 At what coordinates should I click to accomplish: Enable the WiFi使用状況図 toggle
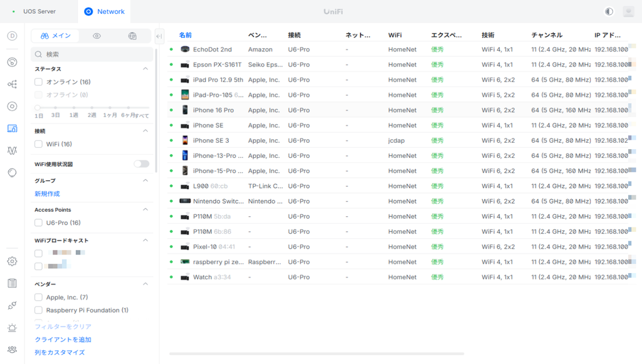141,164
